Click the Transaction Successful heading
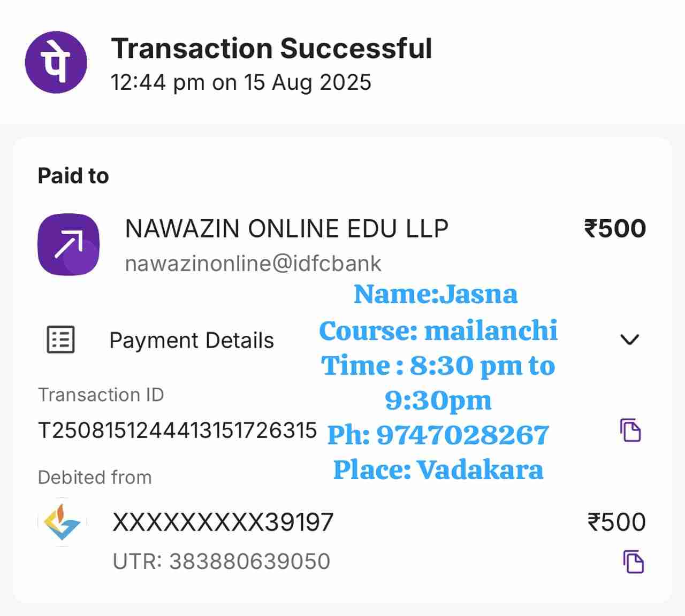Viewport: 685px width, 616px height. click(271, 49)
